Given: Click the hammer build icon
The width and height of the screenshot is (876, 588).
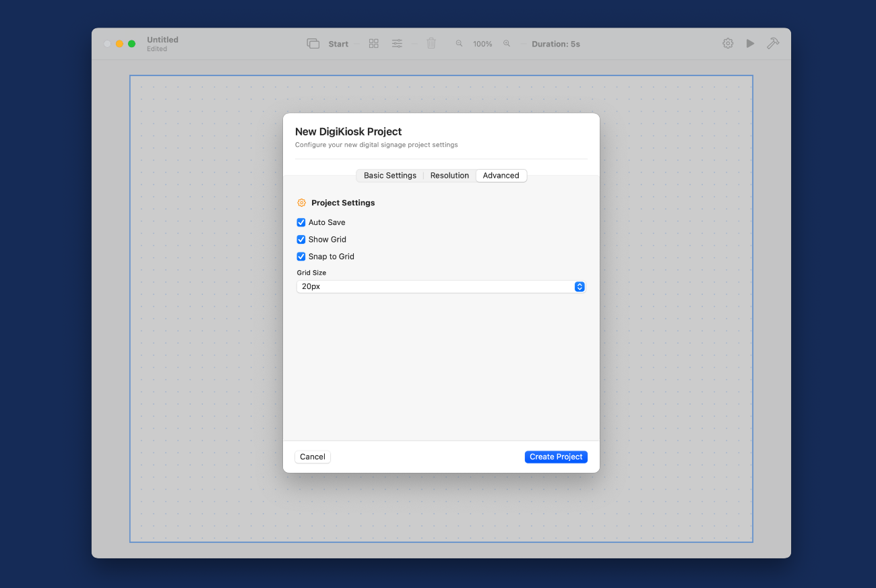Looking at the screenshot, I should 773,43.
